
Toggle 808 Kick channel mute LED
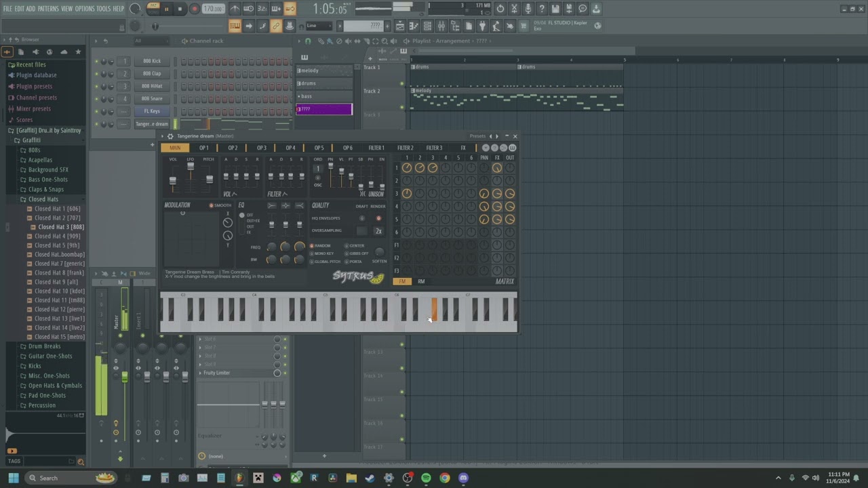[x=96, y=61]
